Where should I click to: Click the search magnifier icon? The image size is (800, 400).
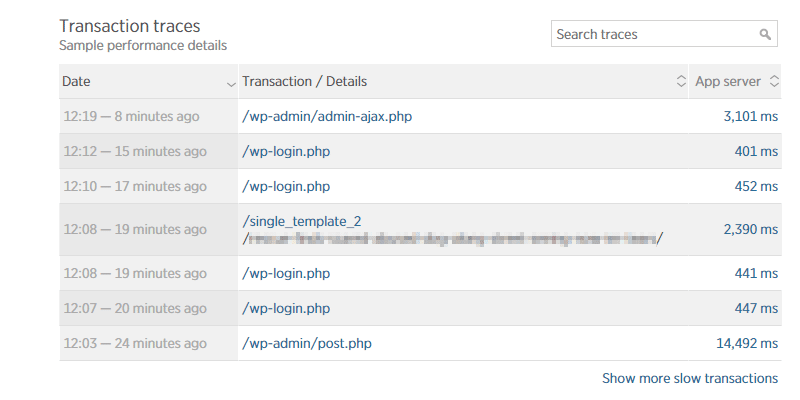765,35
